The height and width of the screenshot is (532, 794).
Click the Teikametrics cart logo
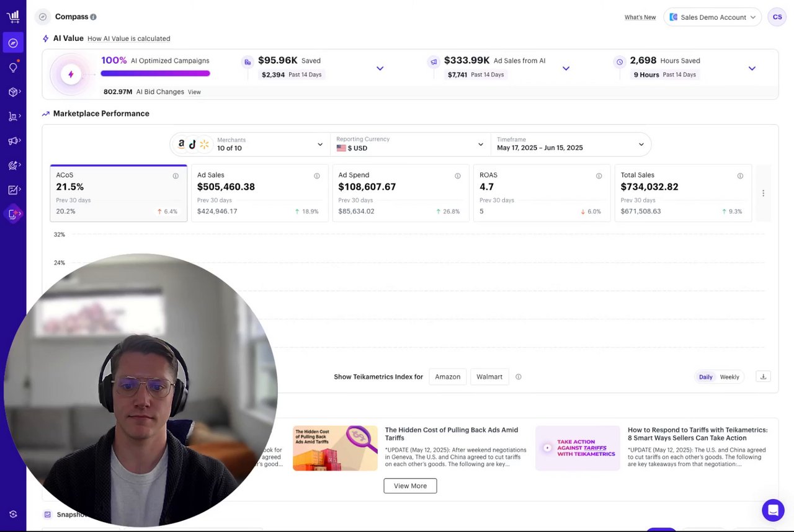tap(13, 17)
